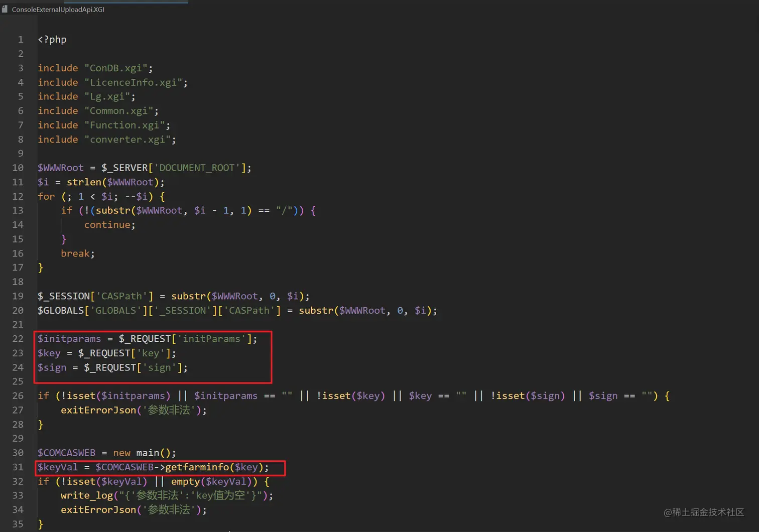Click $COMCASWEB on line 30
759x532 pixels.
tap(66, 453)
